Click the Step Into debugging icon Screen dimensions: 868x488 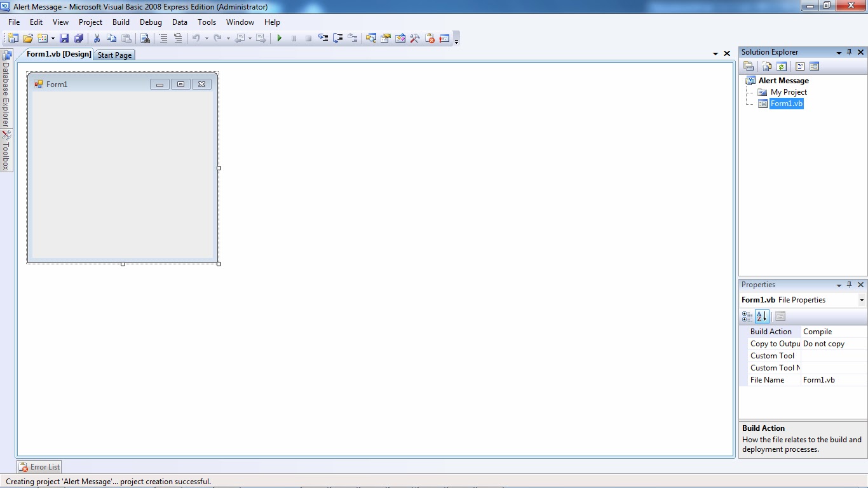pyautogui.click(x=322, y=38)
